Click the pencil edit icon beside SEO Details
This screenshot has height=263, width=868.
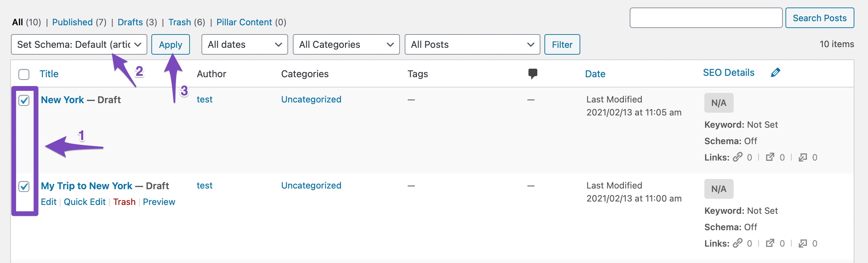pos(775,72)
